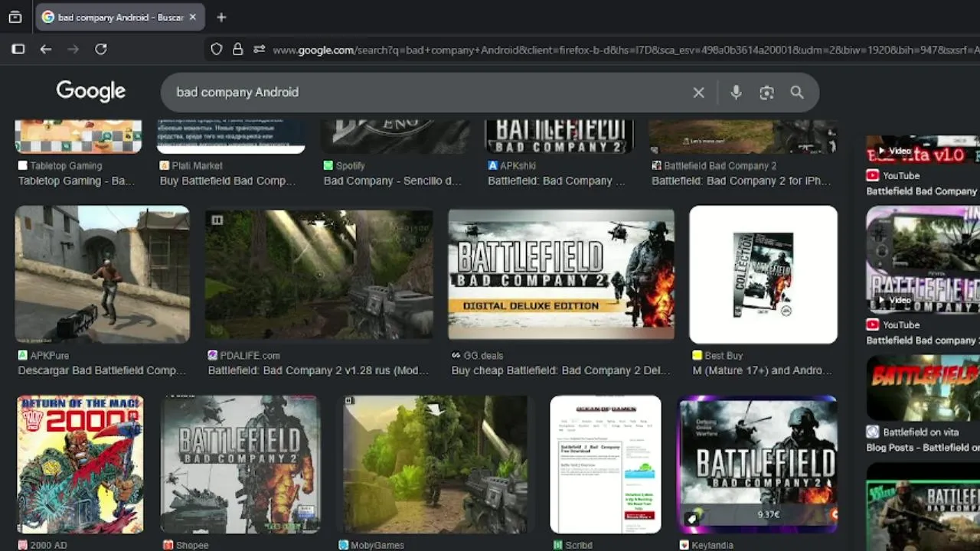The height and width of the screenshot is (551, 980).
Task: Open Shopee Battlefield cover thumbnail
Action: (x=240, y=464)
